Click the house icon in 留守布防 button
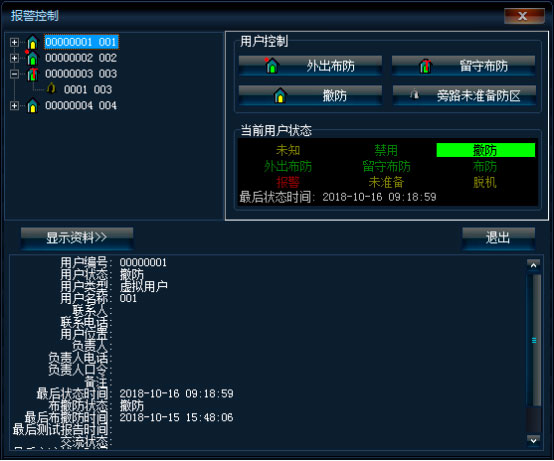554x461 pixels. pos(425,66)
